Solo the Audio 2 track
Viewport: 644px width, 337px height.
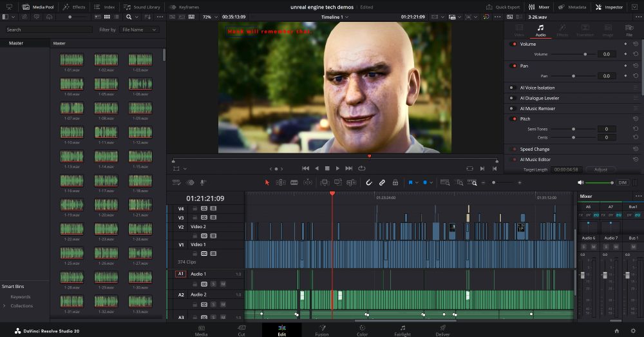pos(213,305)
